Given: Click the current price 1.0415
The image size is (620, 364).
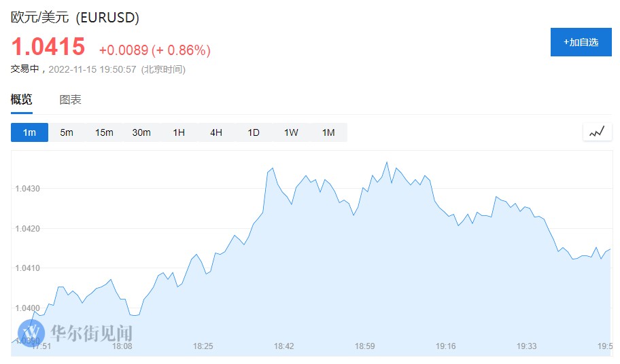Looking at the screenshot, I should point(48,47).
